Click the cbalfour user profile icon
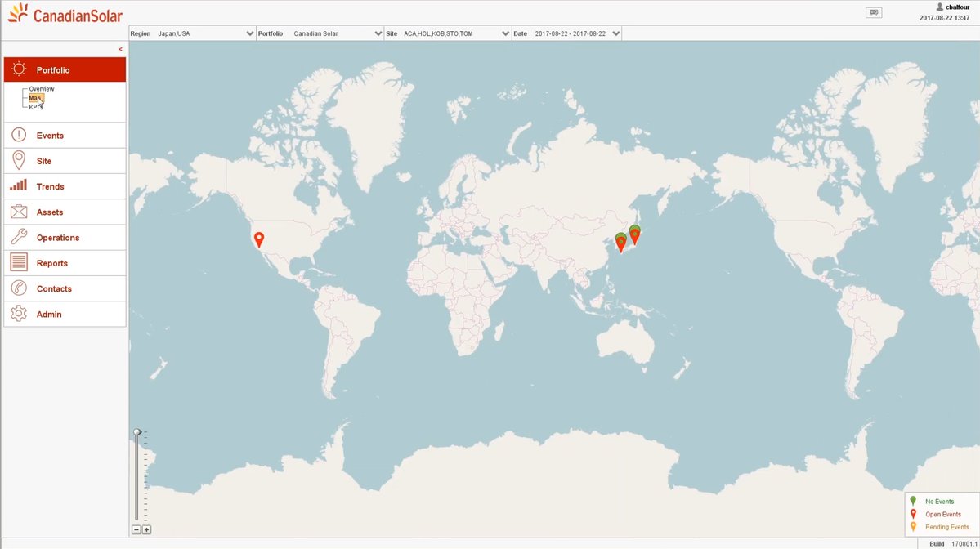Screen dimensions: 980x549 click(x=938, y=7)
